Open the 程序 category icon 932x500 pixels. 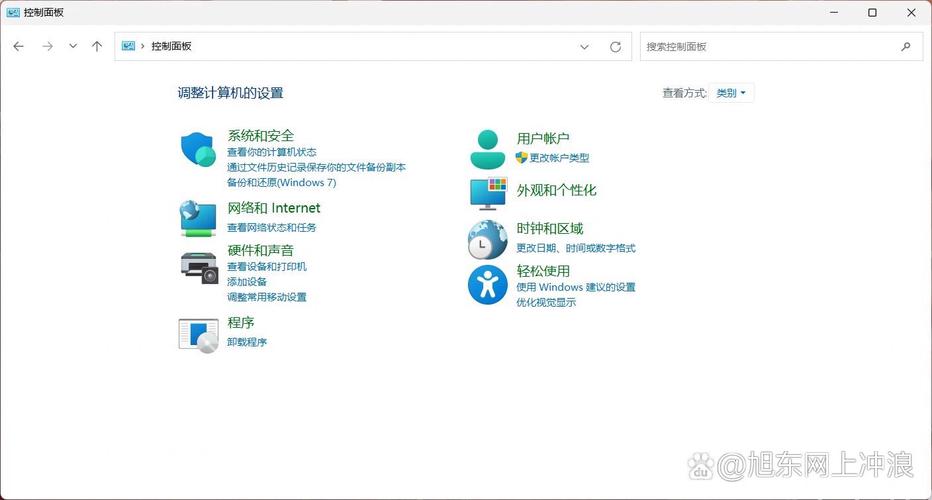[199, 335]
